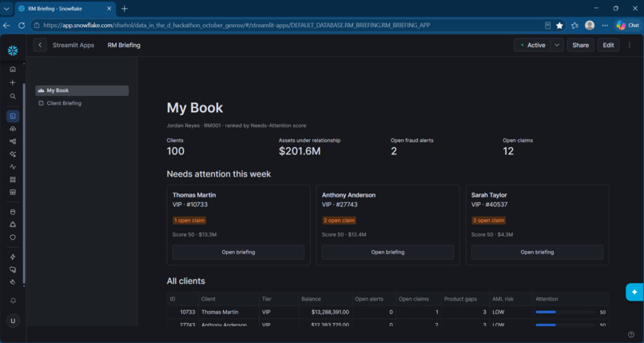Image resolution: width=644 pixels, height=343 pixels.
Task: Go back using the browser back arrow
Action: (x=6, y=26)
